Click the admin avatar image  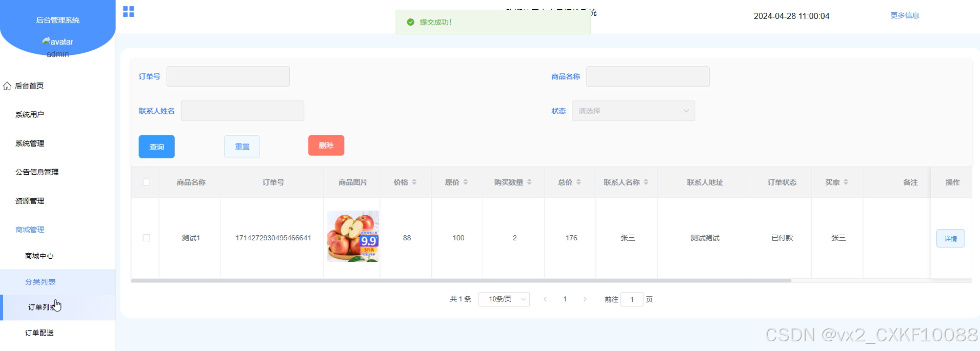pyautogui.click(x=57, y=42)
